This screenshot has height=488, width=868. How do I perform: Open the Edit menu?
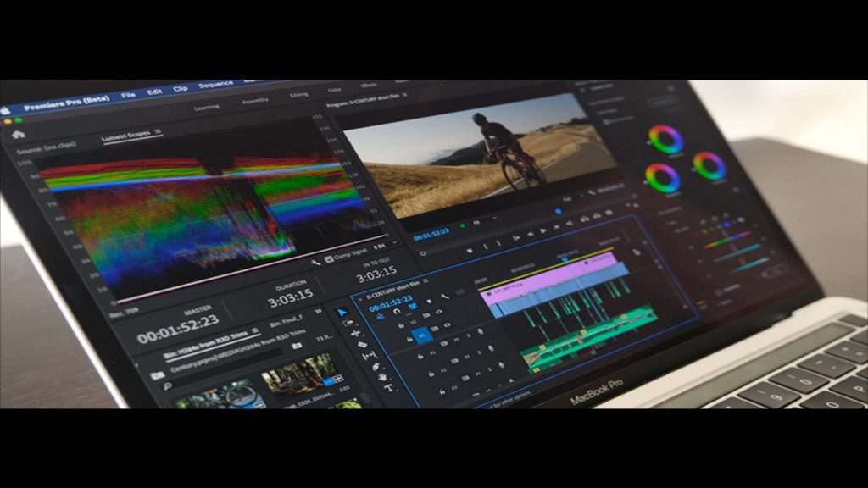tap(154, 91)
